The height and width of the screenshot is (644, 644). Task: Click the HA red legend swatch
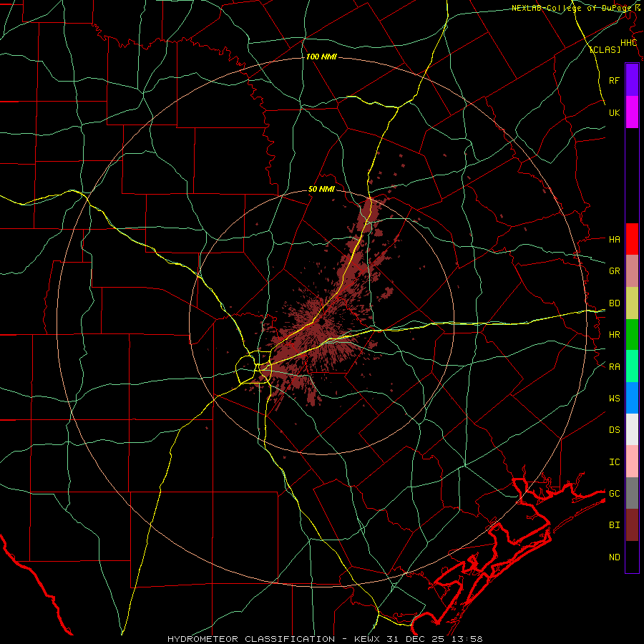[x=632, y=239]
